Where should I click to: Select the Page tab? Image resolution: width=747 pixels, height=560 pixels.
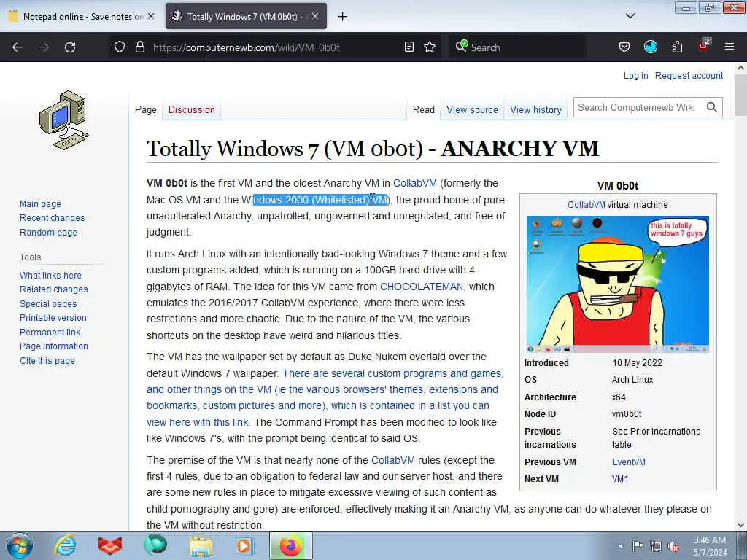click(146, 109)
